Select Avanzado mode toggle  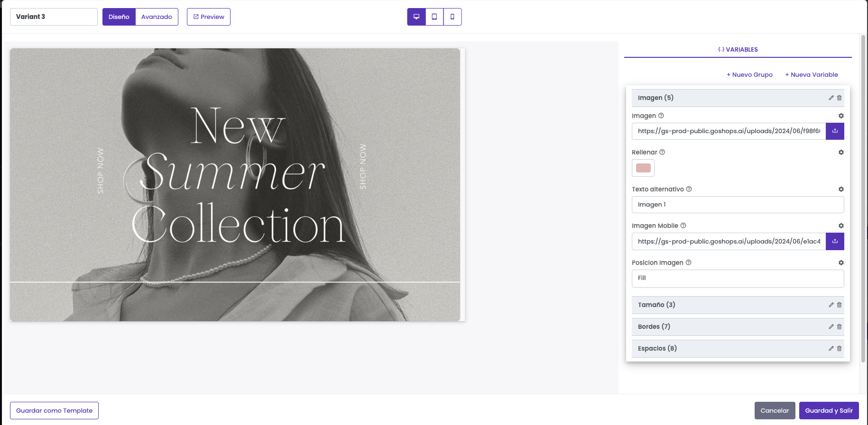pos(157,17)
